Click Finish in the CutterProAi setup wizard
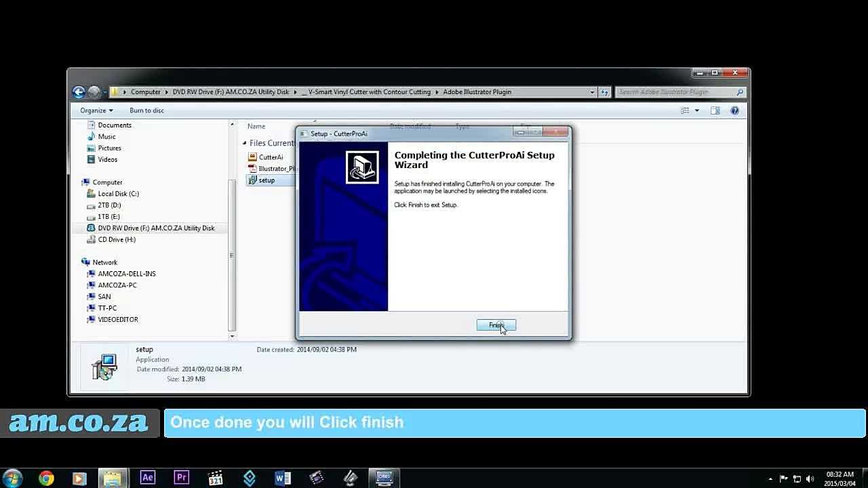Viewport: 868px width, 488px height. pos(496,325)
